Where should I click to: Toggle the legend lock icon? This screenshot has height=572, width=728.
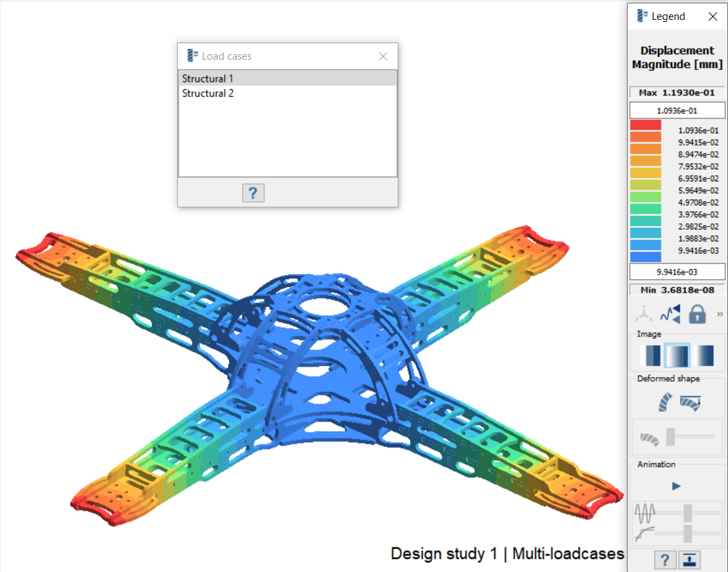pos(697,314)
